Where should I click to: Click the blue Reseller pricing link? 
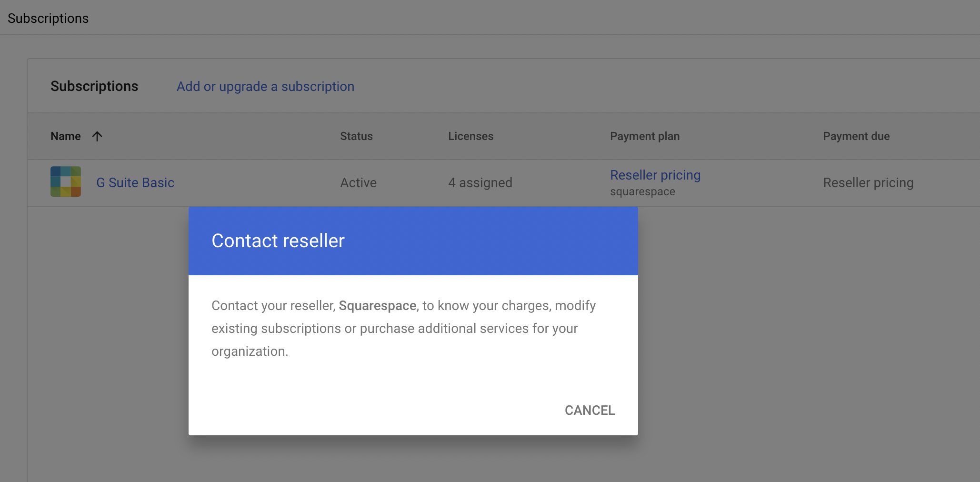(655, 175)
